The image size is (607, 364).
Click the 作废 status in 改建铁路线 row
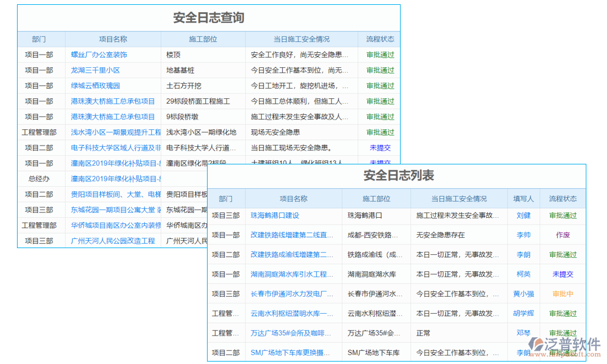click(562, 235)
